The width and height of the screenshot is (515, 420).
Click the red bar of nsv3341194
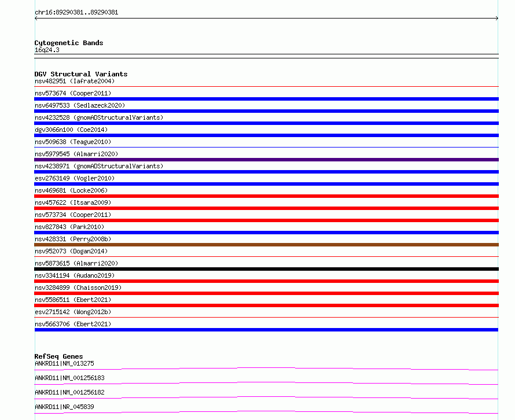266,281
